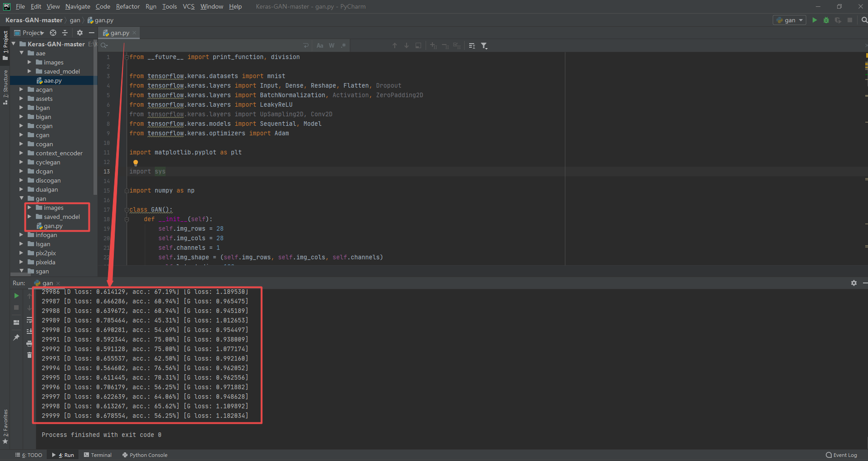
Task: Open the File menu
Action: point(20,6)
